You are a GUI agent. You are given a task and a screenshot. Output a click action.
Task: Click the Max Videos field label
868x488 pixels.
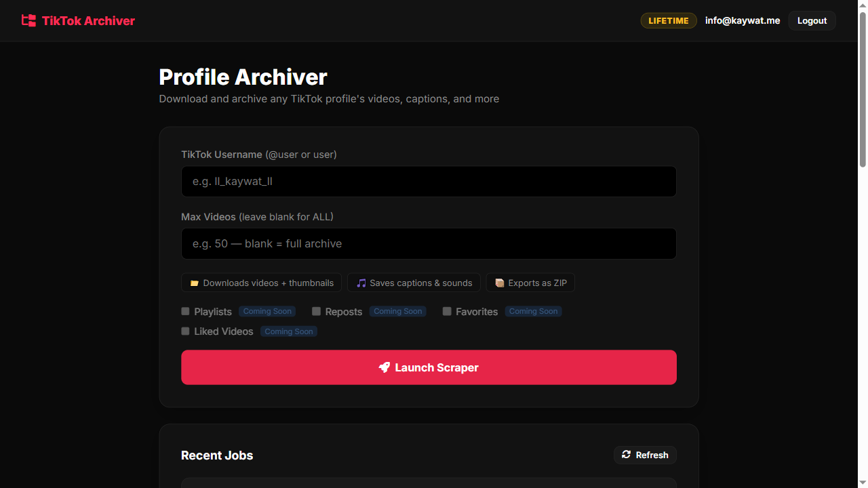(257, 217)
